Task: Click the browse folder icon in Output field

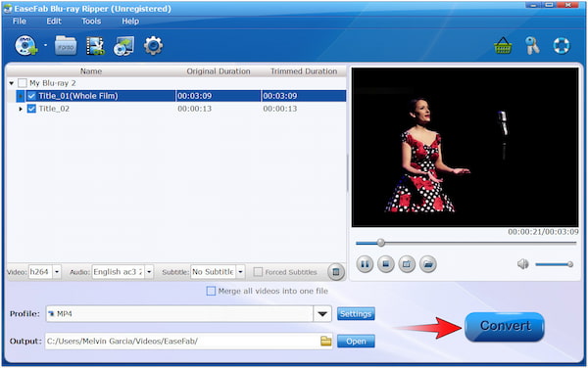Action: (326, 341)
